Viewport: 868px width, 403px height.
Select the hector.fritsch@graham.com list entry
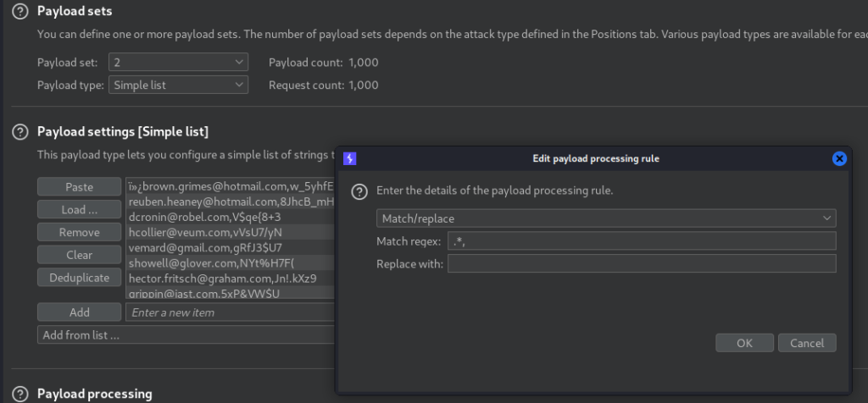(x=231, y=278)
